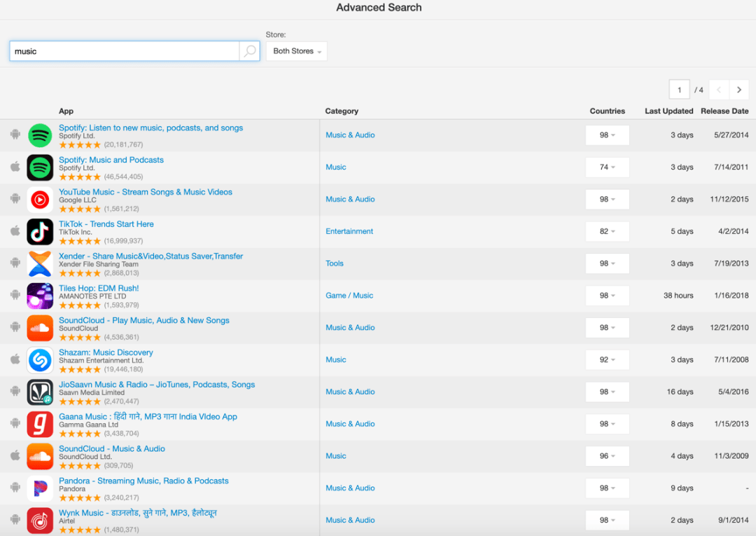756x536 pixels.
Task: Open the YouTube Music app icon
Action: point(40,200)
